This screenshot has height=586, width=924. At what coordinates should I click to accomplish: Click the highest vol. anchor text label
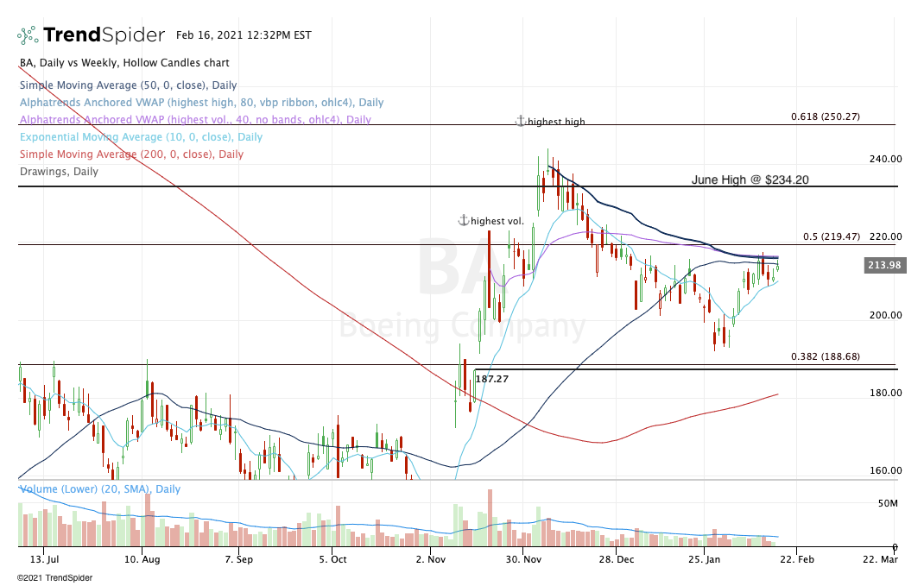(x=497, y=221)
